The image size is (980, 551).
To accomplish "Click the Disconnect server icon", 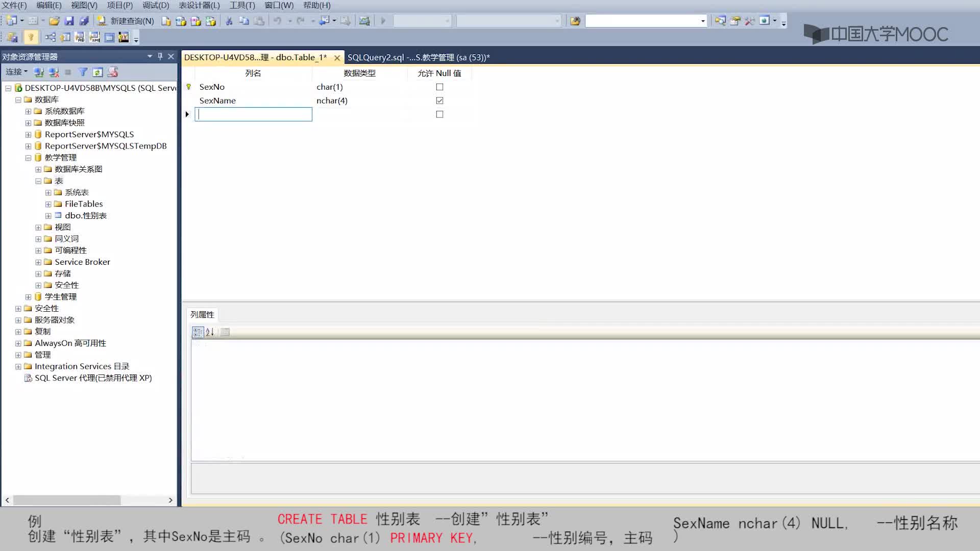I will pyautogui.click(x=54, y=72).
